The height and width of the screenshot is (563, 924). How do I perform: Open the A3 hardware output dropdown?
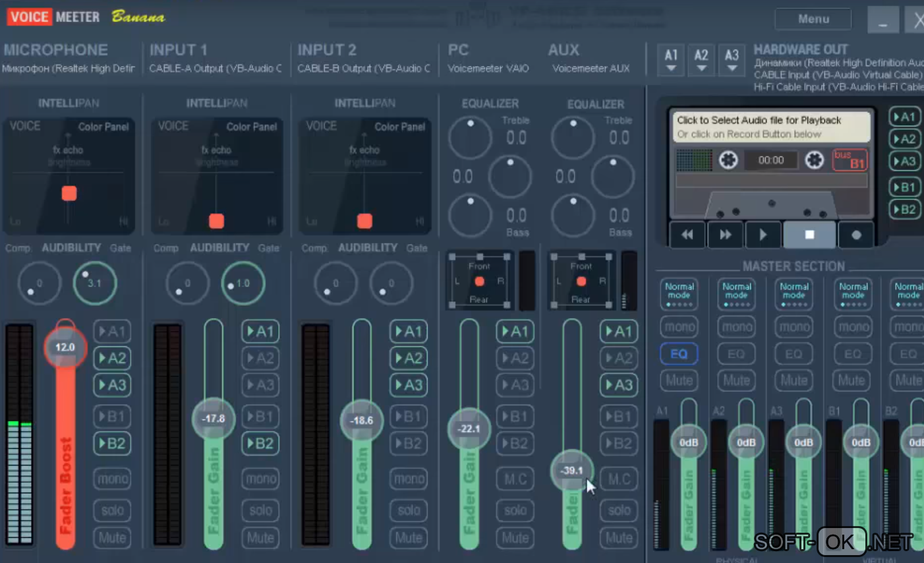point(732,60)
